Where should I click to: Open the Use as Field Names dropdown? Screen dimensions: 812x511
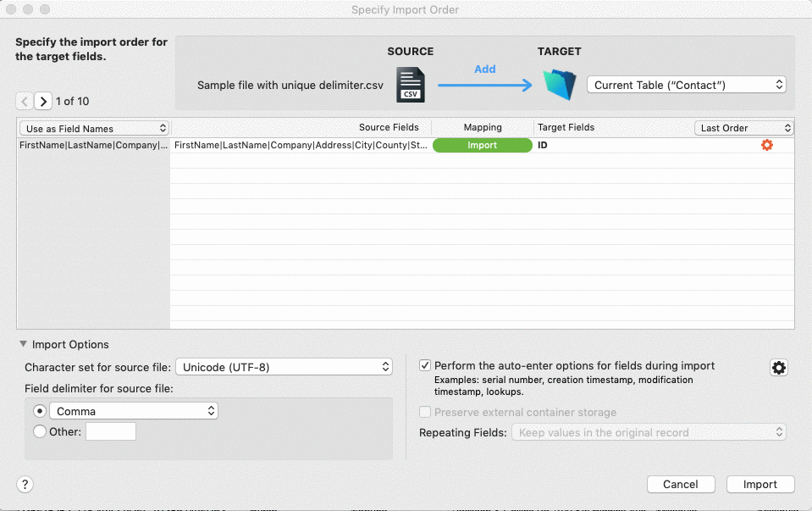click(93, 128)
